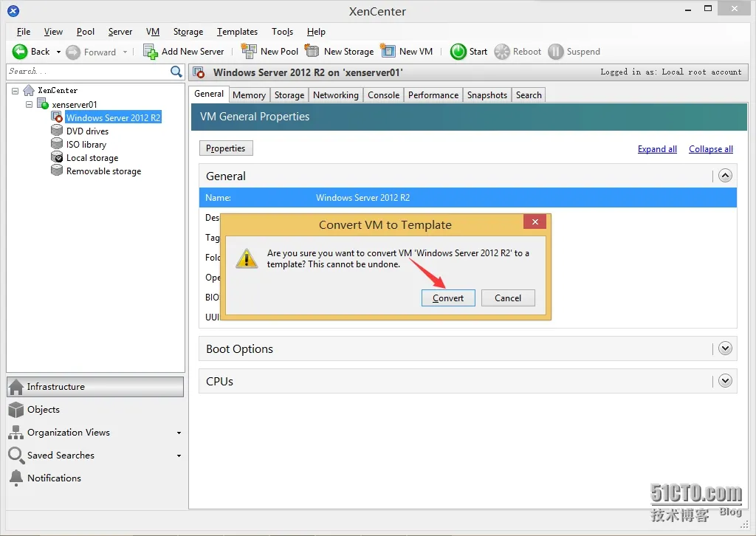The width and height of the screenshot is (756, 536).
Task: Click the Local storage disk icon
Action: click(57, 157)
